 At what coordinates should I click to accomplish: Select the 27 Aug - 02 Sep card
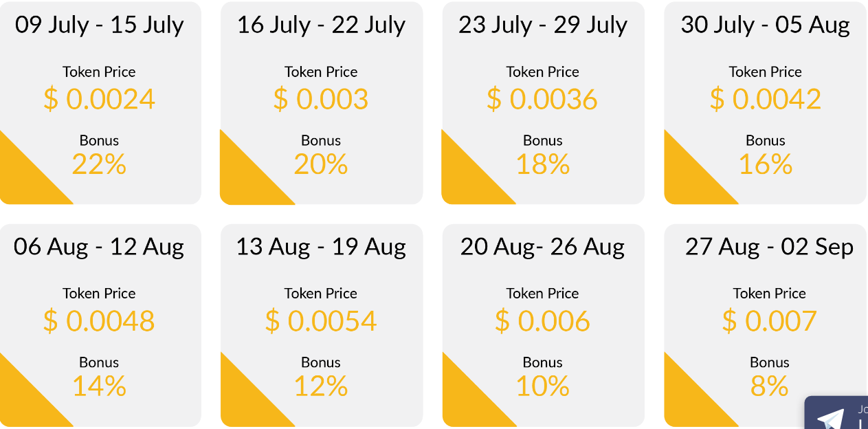click(x=765, y=325)
